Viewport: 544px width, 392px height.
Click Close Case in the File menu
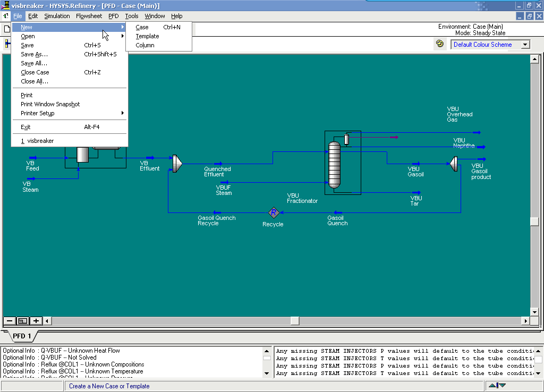tap(70, 72)
